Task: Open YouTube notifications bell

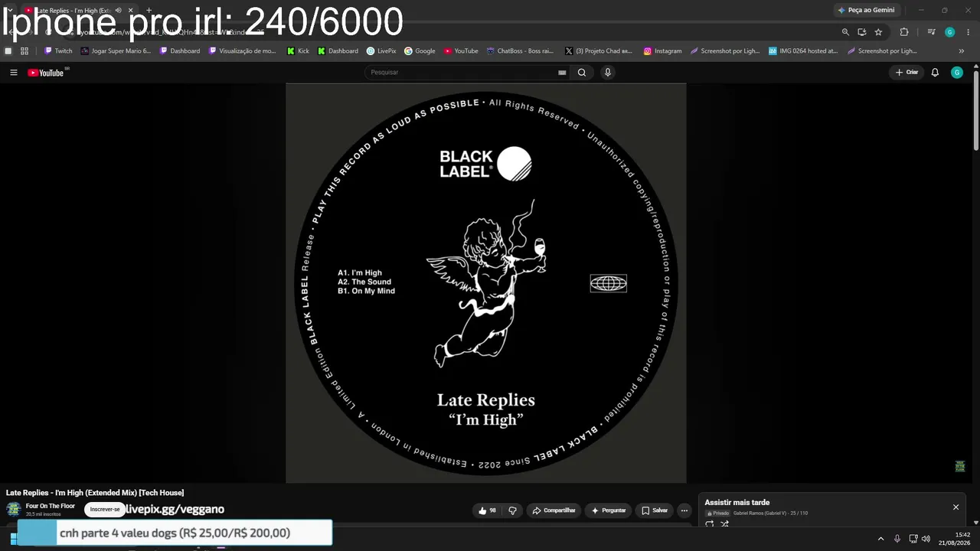Action: point(935,73)
